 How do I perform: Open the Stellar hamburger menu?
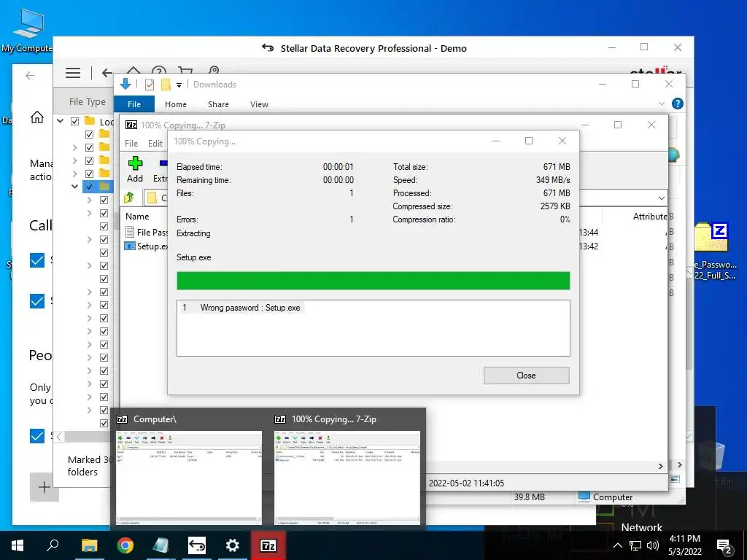73,73
